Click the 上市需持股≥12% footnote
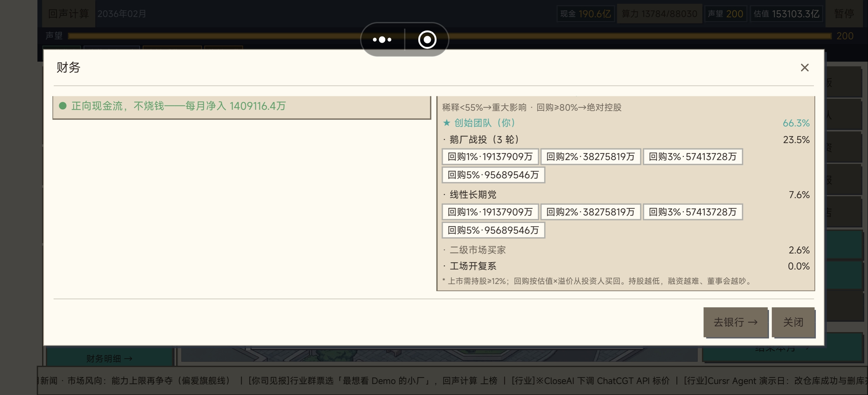This screenshot has height=395, width=868. 596,281
